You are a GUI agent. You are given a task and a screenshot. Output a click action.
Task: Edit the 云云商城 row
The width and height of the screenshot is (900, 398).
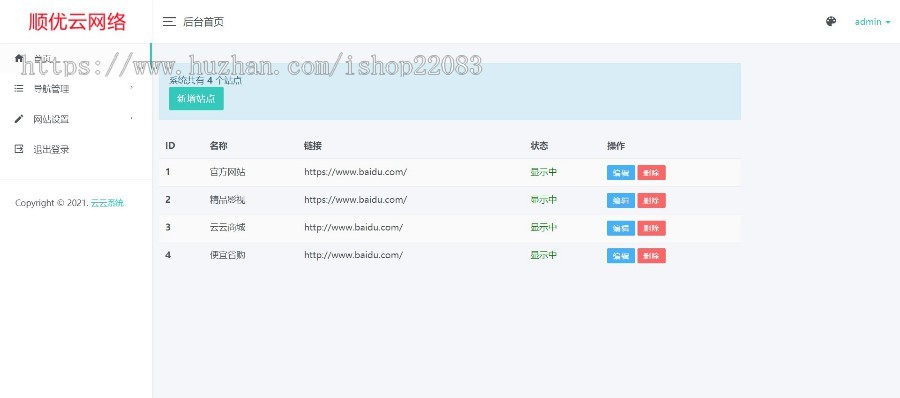pos(620,228)
